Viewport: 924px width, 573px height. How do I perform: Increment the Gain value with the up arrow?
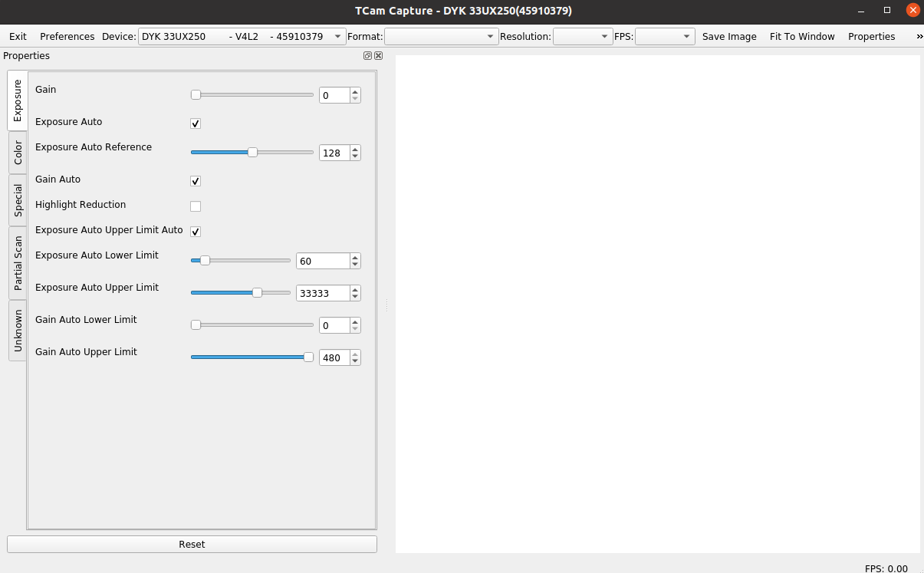coord(354,91)
